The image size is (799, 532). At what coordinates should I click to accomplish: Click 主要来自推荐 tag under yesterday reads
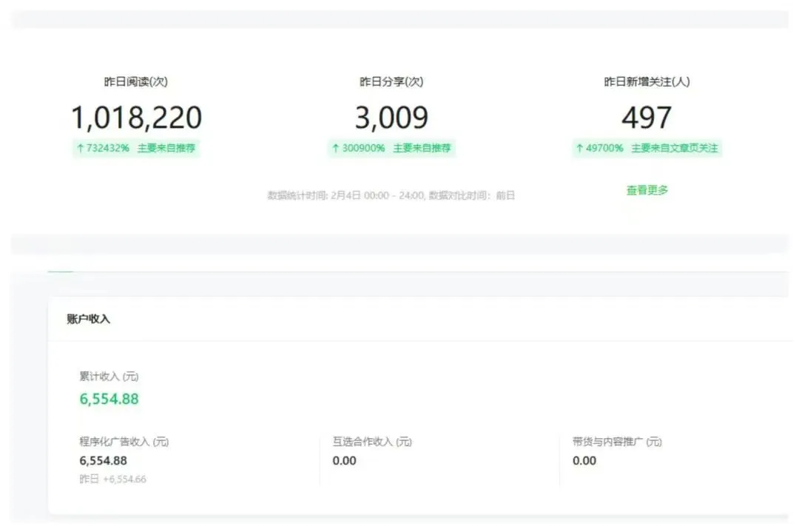tap(166, 148)
